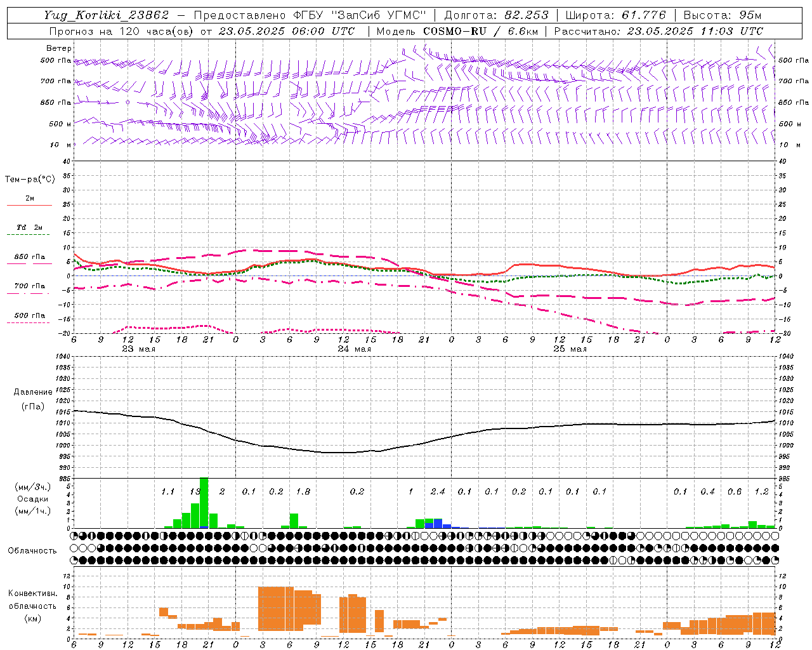Click the dotted pink line sample under temperature legend '500 гПа'

28,322
